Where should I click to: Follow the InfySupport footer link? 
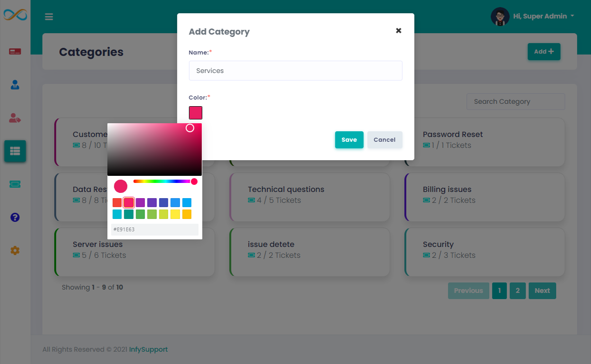(148, 349)
